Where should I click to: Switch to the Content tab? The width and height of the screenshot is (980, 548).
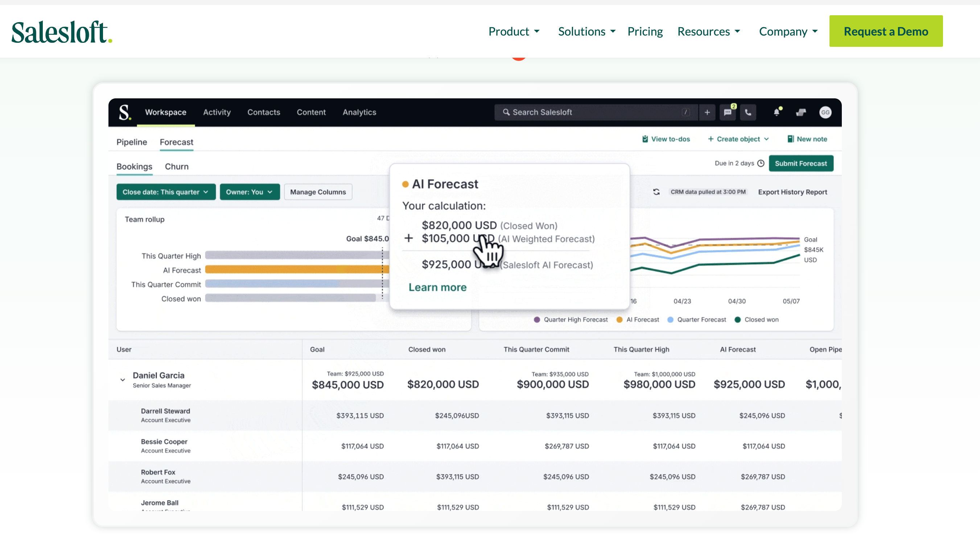point(311,112)
